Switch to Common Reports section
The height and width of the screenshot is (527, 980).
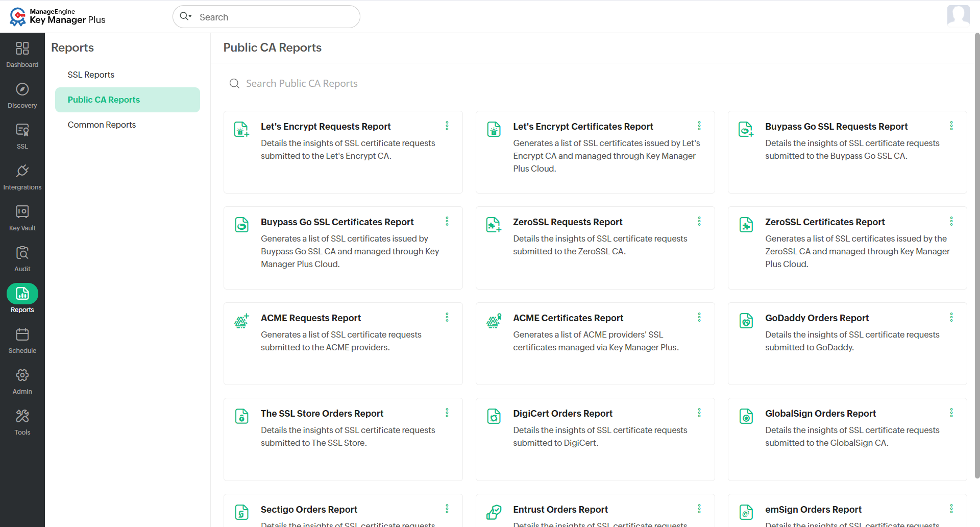(x=102, y=125)
